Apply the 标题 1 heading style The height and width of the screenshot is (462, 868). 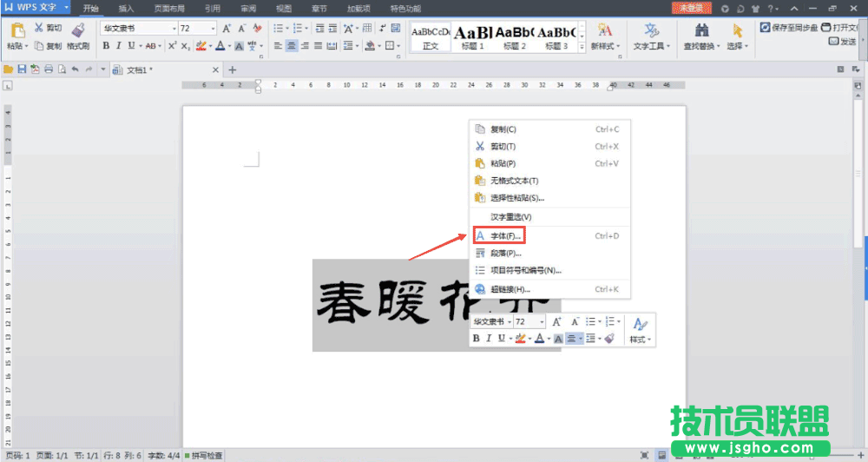click(473, 37)
